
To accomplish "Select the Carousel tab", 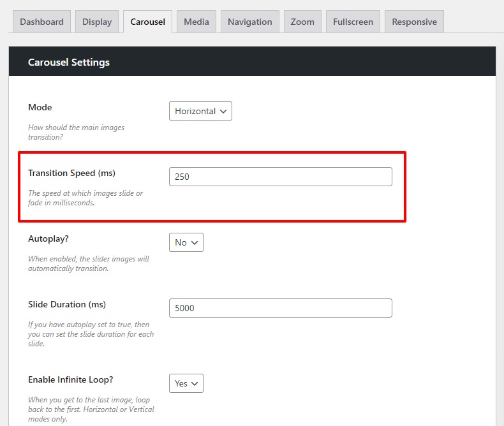I will 147,22.
